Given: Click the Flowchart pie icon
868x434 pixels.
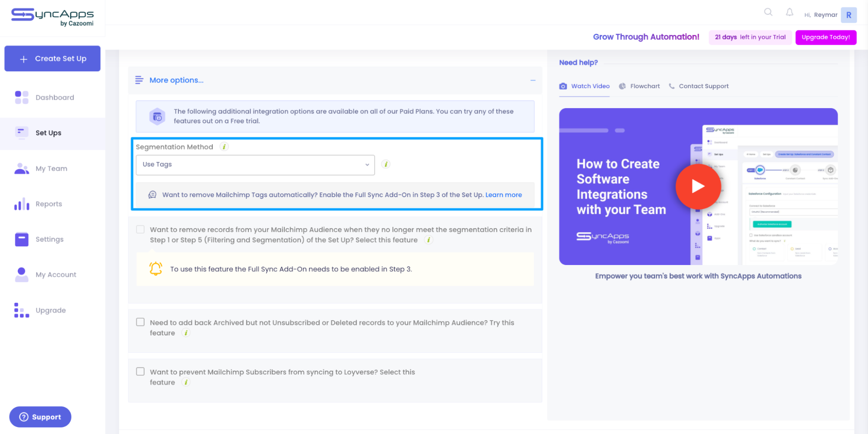Looking at the screenshot, I should tap(622, 86).
